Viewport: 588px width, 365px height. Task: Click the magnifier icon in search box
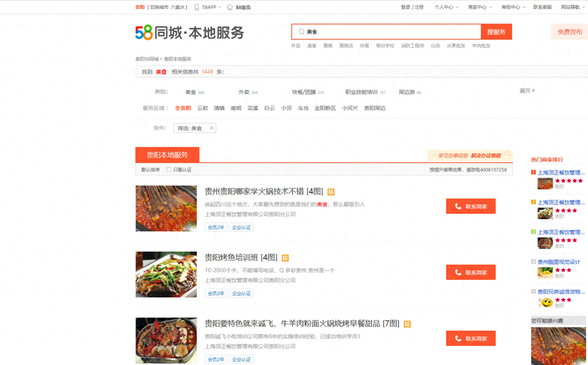[301, 32]
